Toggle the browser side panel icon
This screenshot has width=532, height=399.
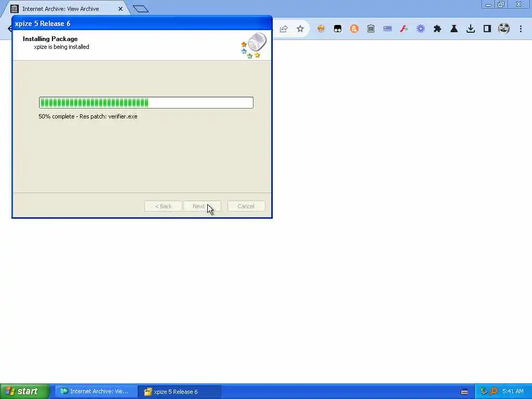[x=487, y=29]
